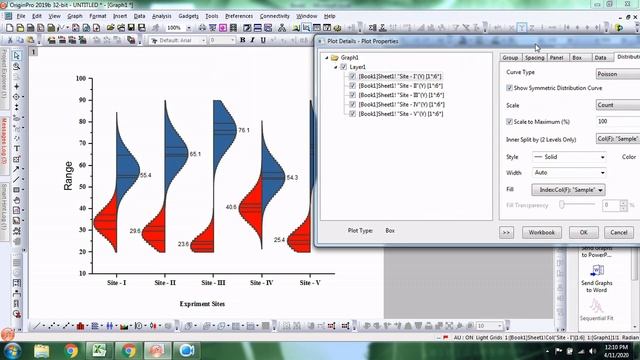Select the "Site - III" plot entry

click(401, 95)
